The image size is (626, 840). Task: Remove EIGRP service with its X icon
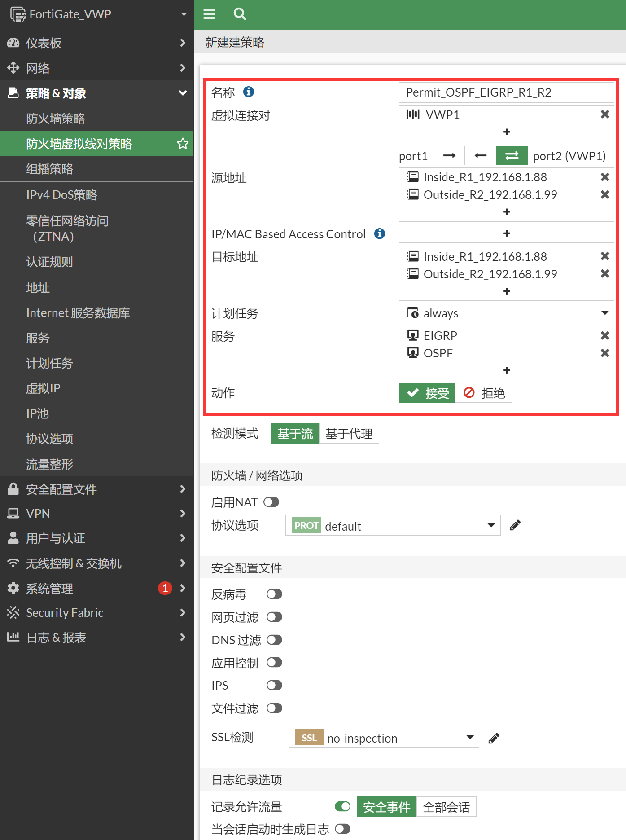pyautogui.click(x=604, y=336)
